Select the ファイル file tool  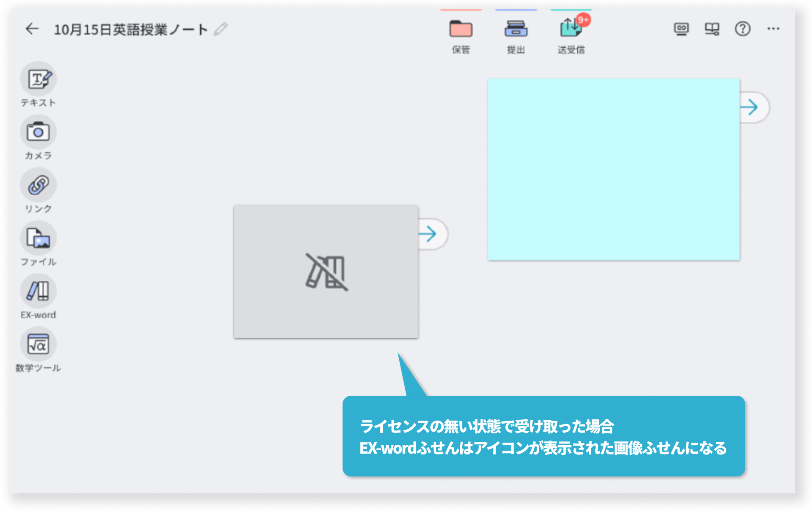tap(38, 244)
